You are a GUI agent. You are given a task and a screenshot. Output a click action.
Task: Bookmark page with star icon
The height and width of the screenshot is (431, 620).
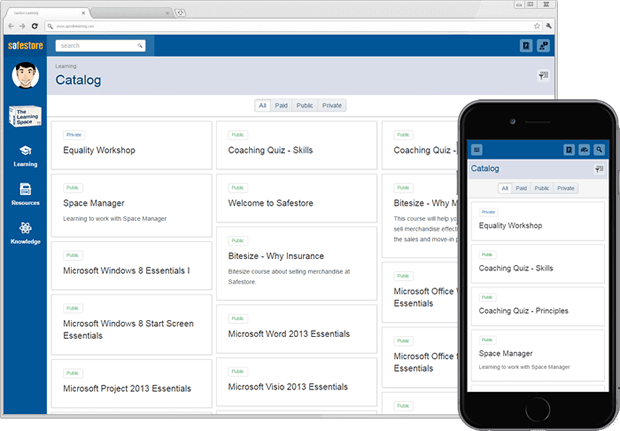click(x=537, y=26)
